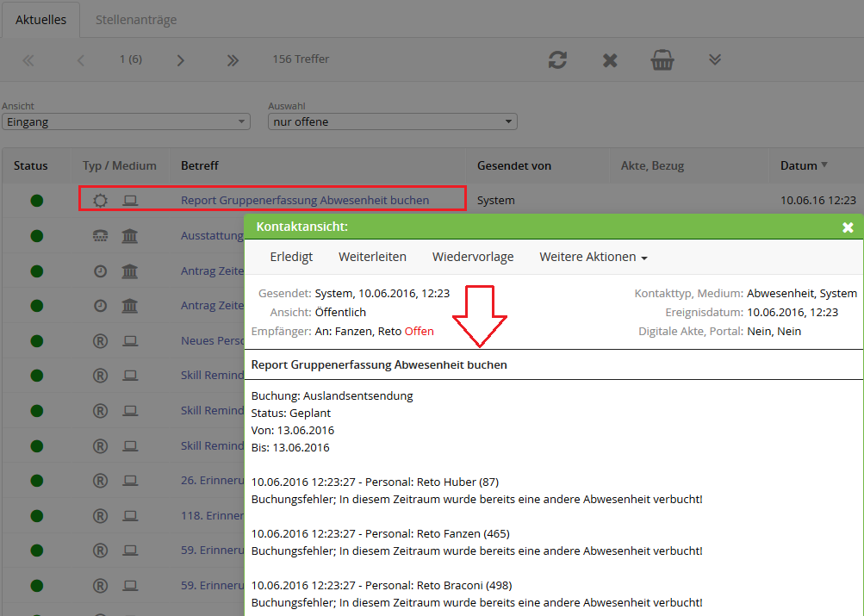Viewport: 864px width, 616px height.
Task: Click the laptop icon in 118. Erinner row
Action: pos(130,516)
